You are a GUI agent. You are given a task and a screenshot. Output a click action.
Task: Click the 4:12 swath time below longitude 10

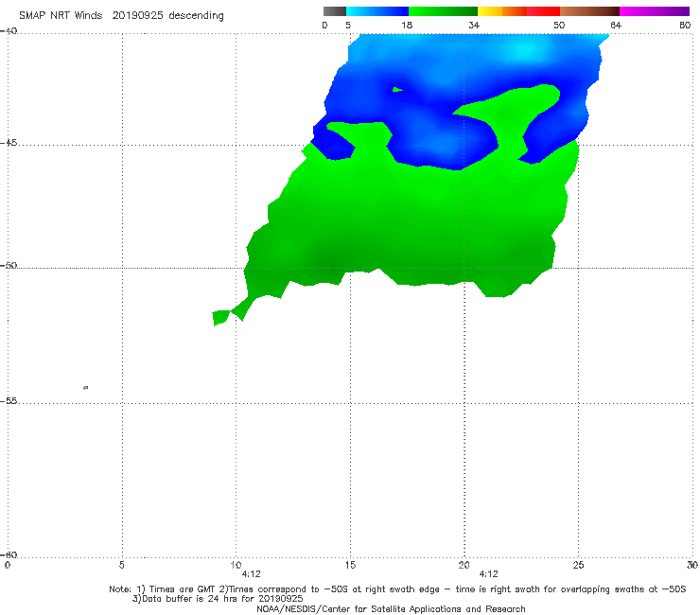[x=251, y=574]
